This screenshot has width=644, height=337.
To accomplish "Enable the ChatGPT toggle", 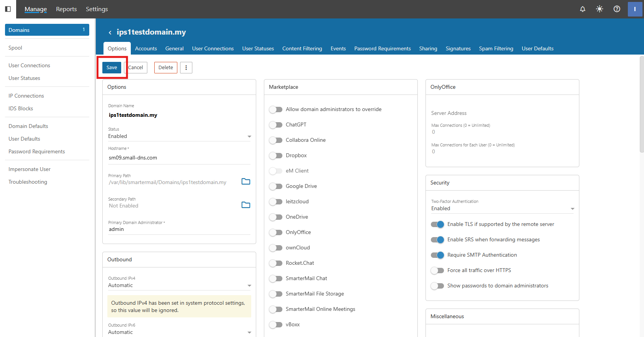I will [276, 125].
